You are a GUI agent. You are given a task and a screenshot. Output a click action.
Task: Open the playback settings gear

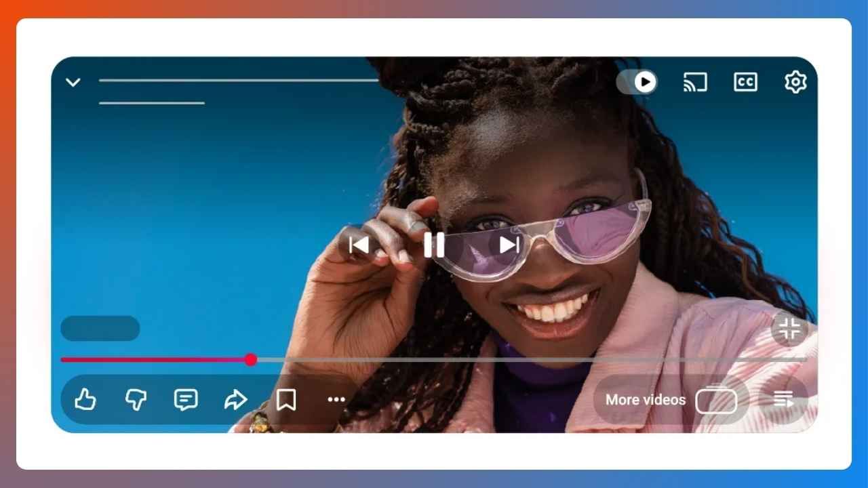[795, 82]
